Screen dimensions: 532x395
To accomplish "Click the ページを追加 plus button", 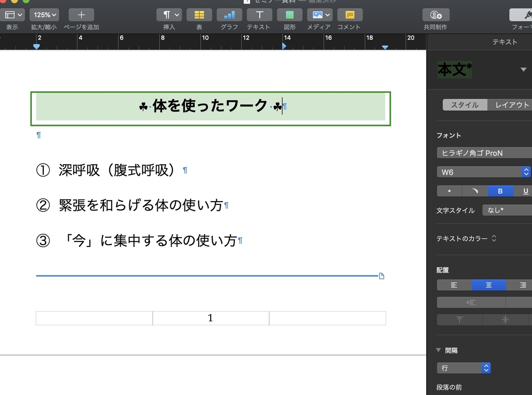I will click(x=81, y=15).
